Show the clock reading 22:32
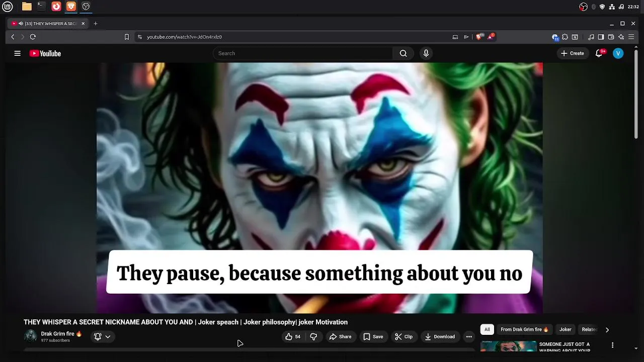The width and height of the screenshot is (644, 362). [633, 7]
